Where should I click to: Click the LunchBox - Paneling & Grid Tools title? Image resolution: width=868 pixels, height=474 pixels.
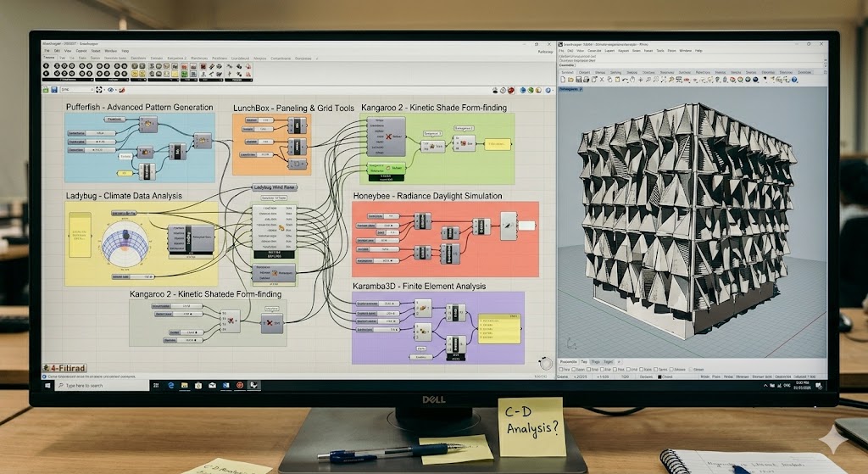coord(293,108)
